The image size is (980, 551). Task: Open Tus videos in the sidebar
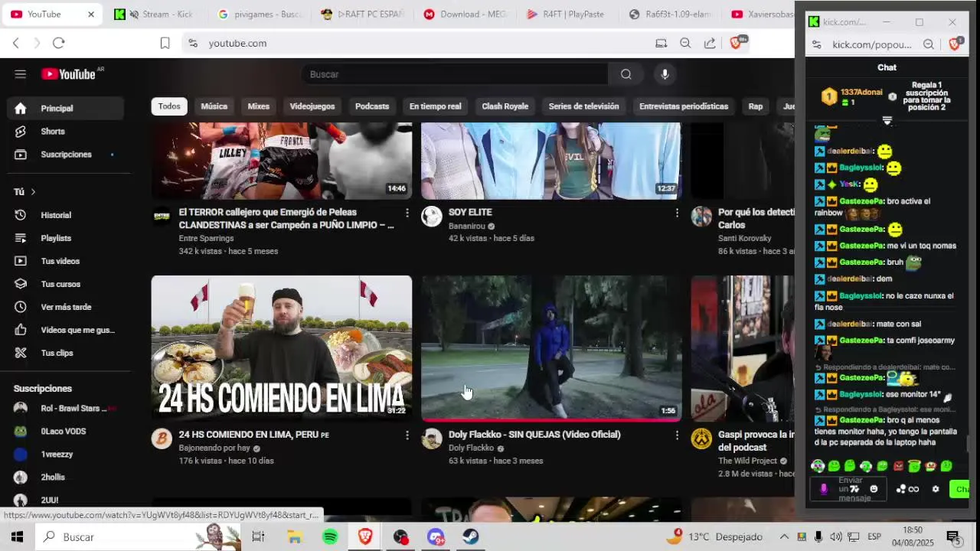tap(65, 261)
